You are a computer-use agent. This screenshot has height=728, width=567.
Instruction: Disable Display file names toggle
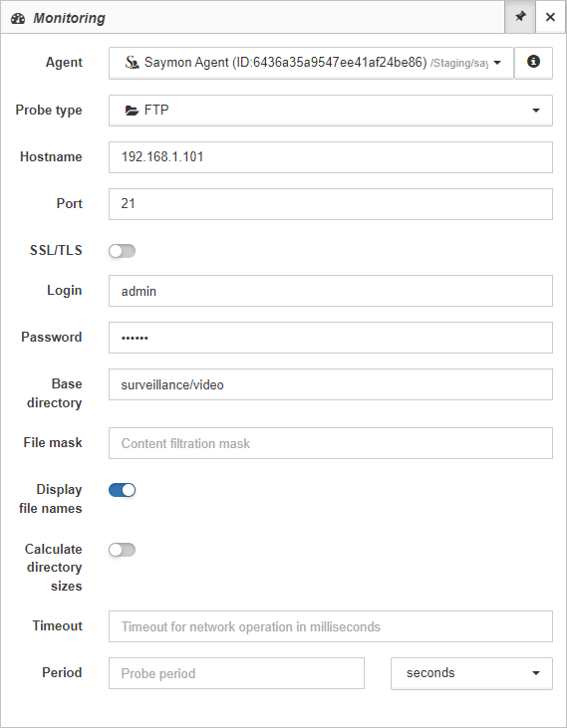[x=123, y=490]
